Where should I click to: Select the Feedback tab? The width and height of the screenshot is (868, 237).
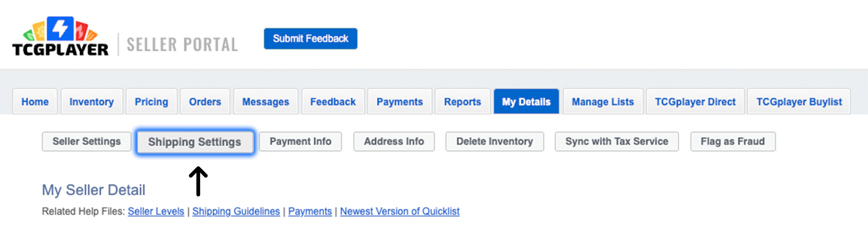(x=333, y=102)
